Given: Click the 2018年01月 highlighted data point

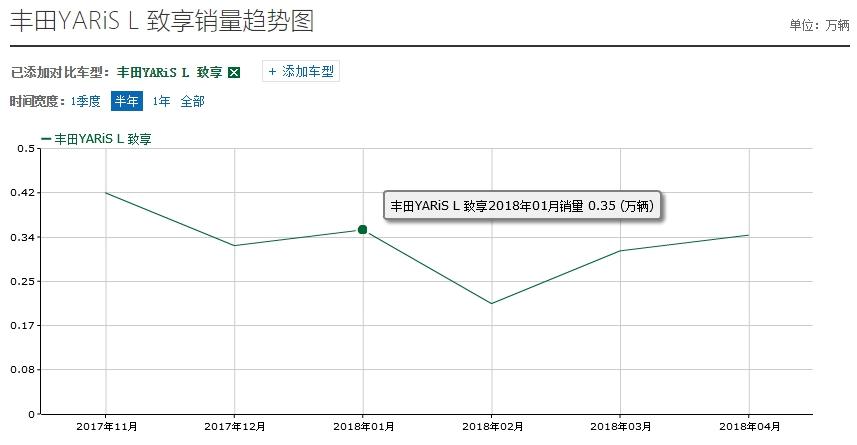Looking at the screenshot, I should (362, 230).
